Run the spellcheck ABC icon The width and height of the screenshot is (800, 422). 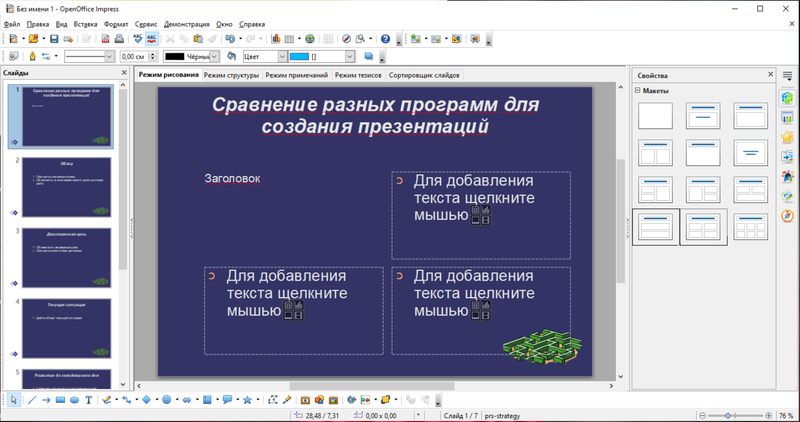(x=138, y=39)
